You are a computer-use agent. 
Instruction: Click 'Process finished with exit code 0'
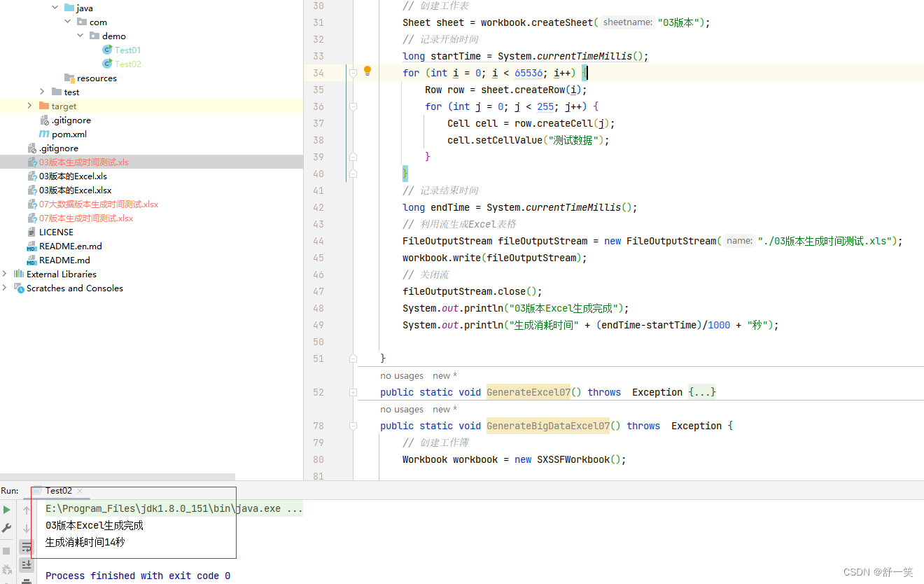click(138, 576)
